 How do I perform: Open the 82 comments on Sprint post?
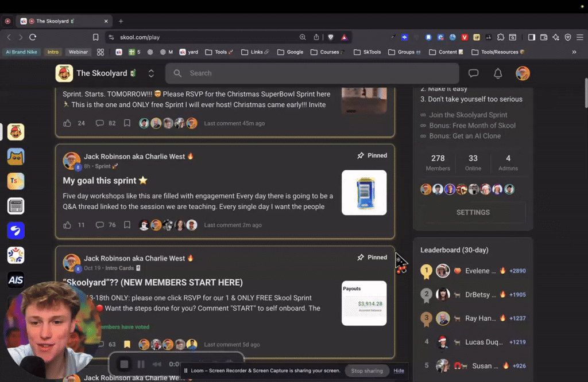point(106,123)
